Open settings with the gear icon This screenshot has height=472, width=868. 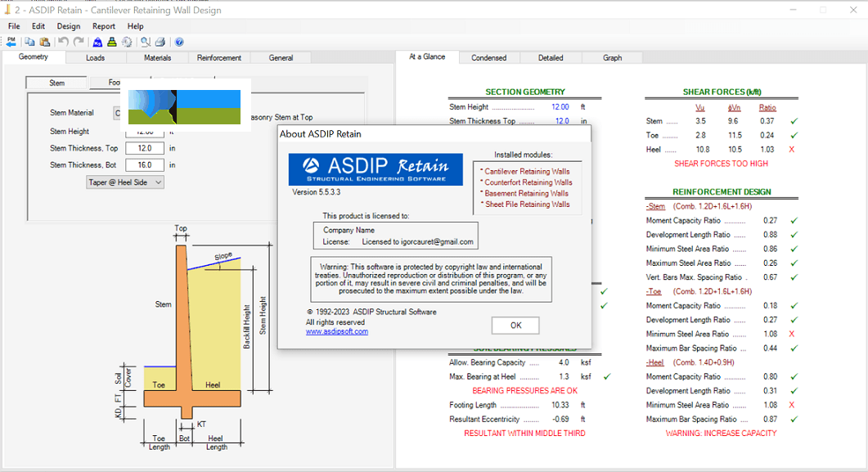tap(127, 42)
